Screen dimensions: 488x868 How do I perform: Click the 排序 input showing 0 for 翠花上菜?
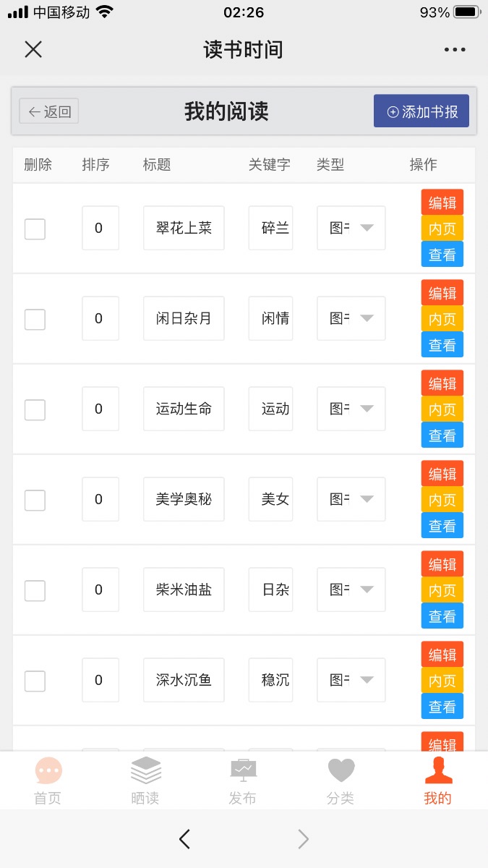tap(100, 228)
